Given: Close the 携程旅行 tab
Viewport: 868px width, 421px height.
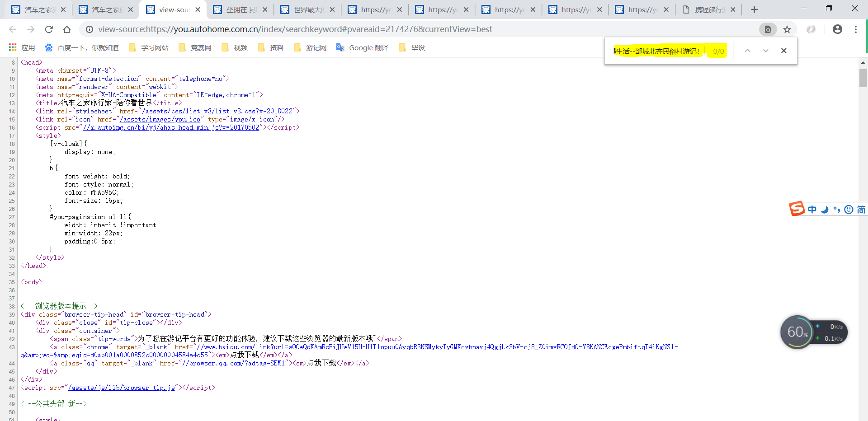Looking at the screenshot, I should pos(733,9).
